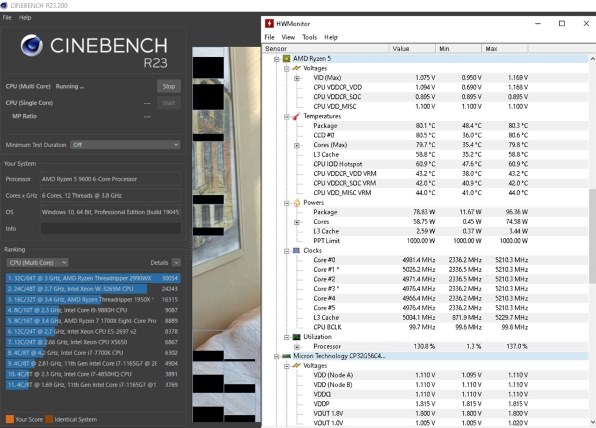Select the Ryzen 7 1700X ranking row
The image size is (596, 428).
click(x=93, y=321)
